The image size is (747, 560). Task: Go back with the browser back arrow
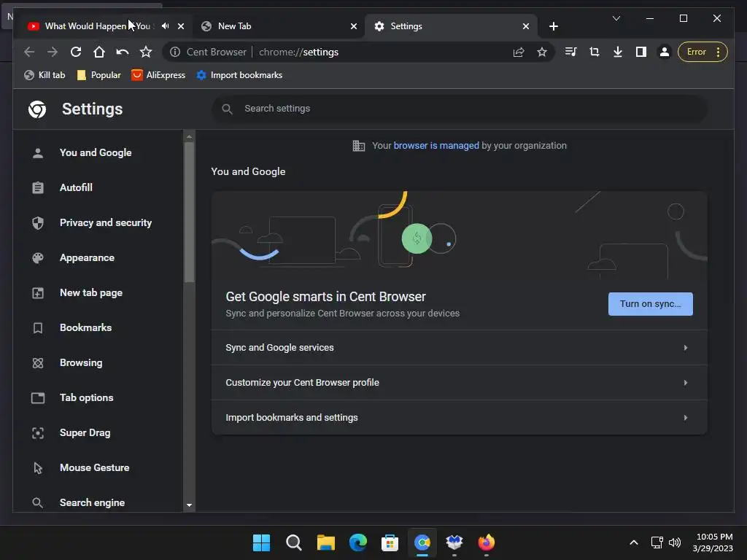coord(29,52)
